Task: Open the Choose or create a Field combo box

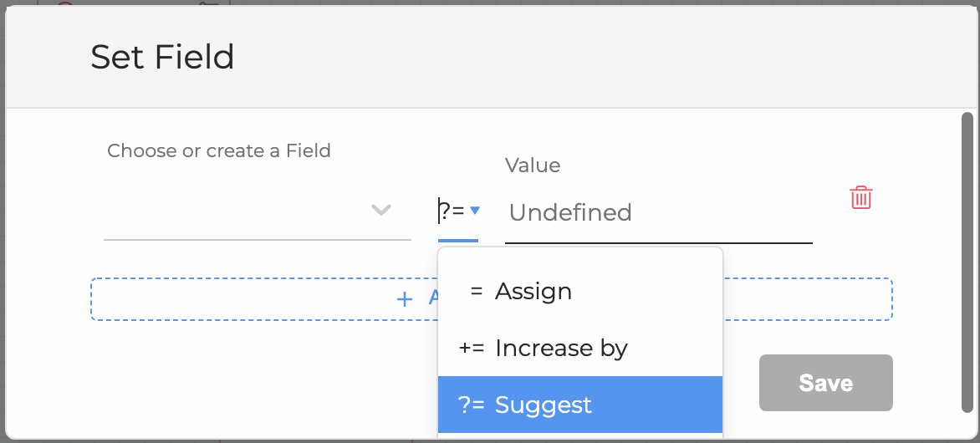Action: point(242,211)
